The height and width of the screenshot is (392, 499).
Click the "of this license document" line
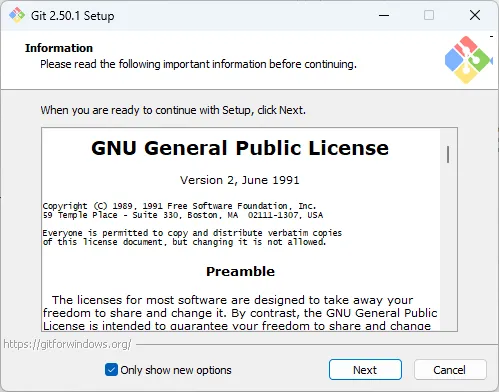pyautogui.click(x=184, y=242)
